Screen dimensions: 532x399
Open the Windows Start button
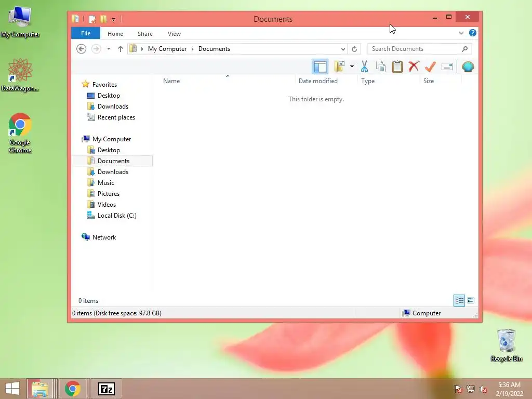tap(12, 389)
